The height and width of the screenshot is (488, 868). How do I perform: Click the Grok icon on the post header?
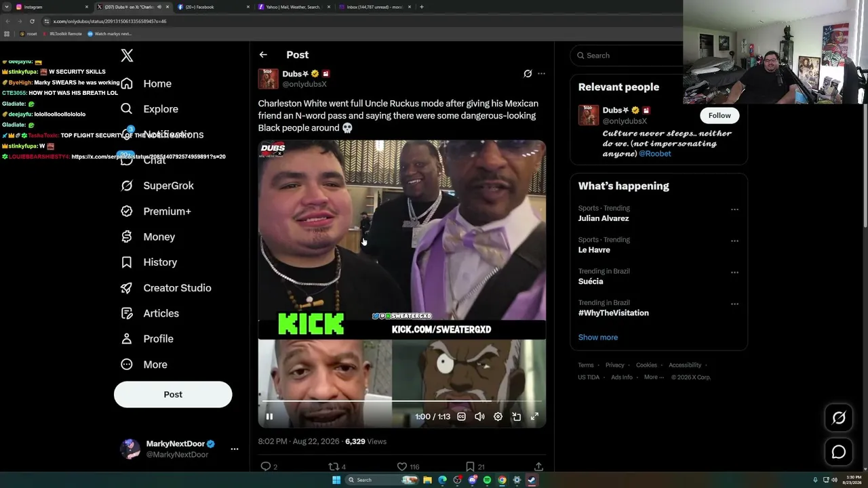(528, 73)
